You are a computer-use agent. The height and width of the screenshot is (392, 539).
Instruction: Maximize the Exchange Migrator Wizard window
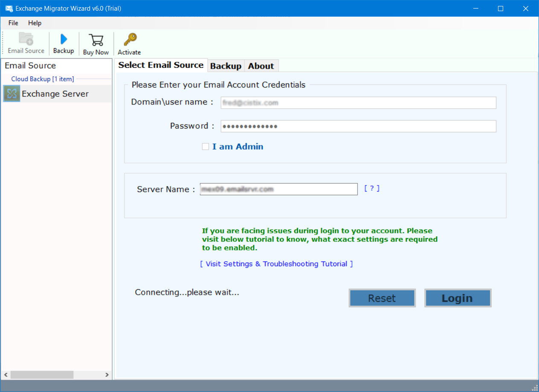tap(501, 8)
